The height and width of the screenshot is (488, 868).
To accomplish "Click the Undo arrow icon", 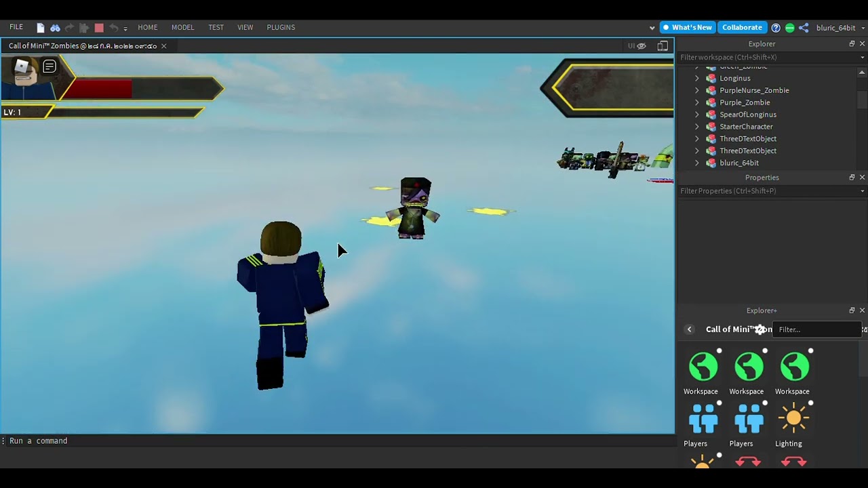I will click(113, 28).
